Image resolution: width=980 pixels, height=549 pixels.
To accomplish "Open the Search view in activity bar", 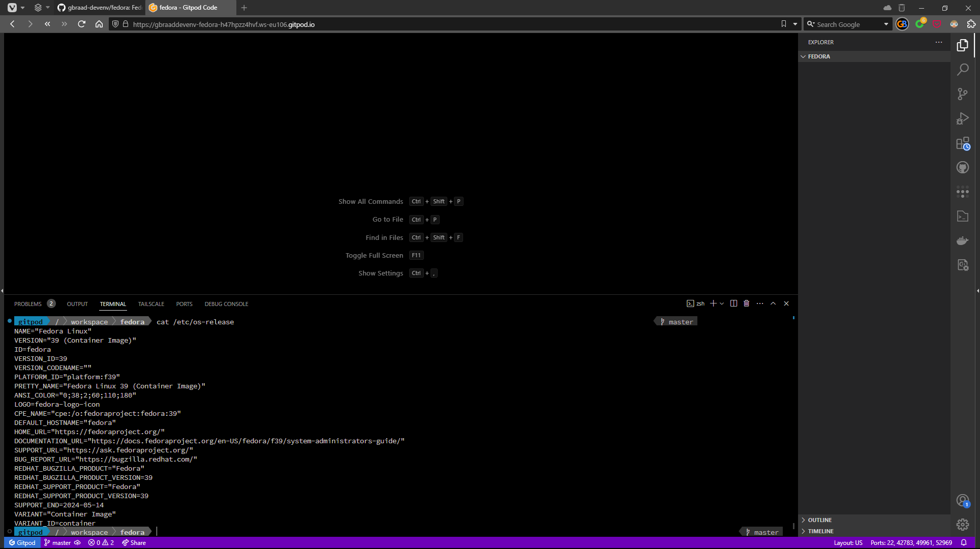I will (963, 70).
